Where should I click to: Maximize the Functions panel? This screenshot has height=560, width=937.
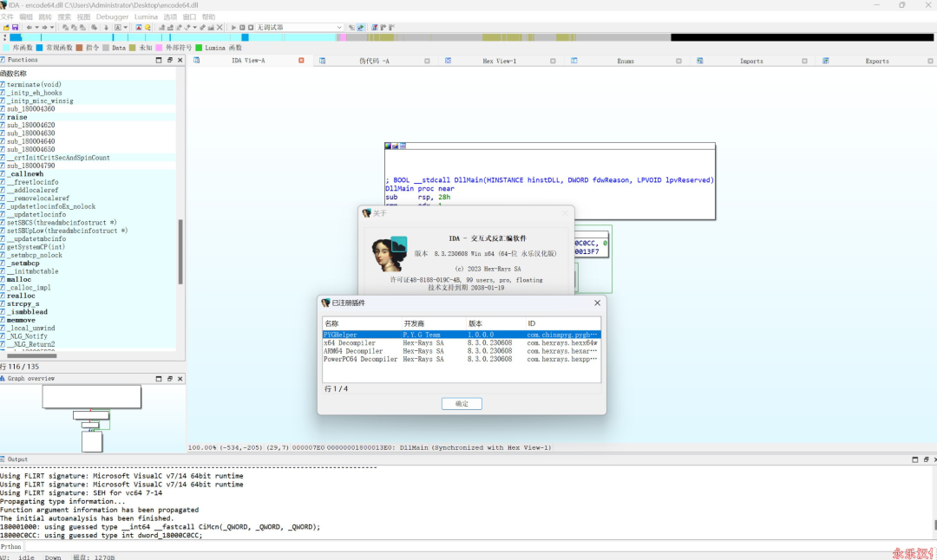(x=159, y=61)
